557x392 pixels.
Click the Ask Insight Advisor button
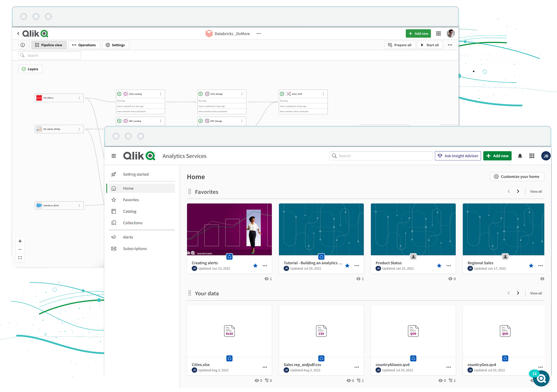(458, 156)
